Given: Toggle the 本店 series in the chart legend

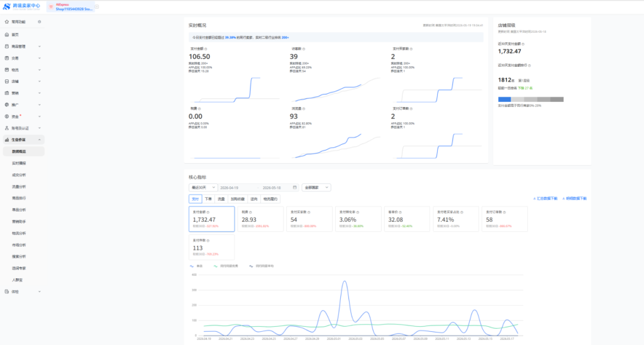Looking at the screenshot, I should (196, 266).
